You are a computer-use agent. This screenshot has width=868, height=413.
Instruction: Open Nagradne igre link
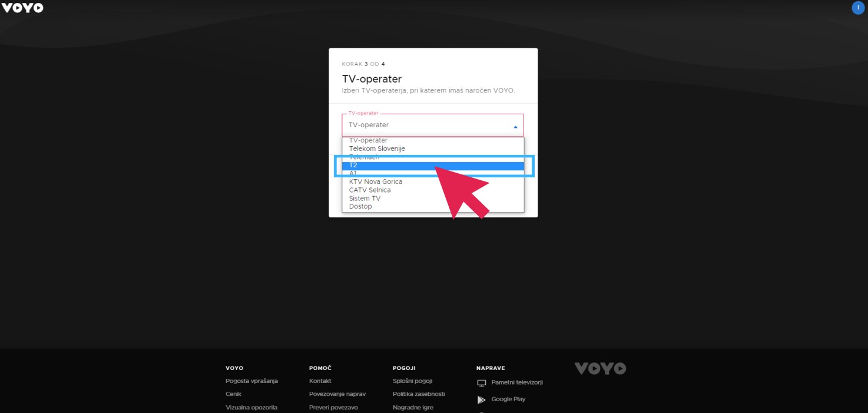[x=413, y=408]
